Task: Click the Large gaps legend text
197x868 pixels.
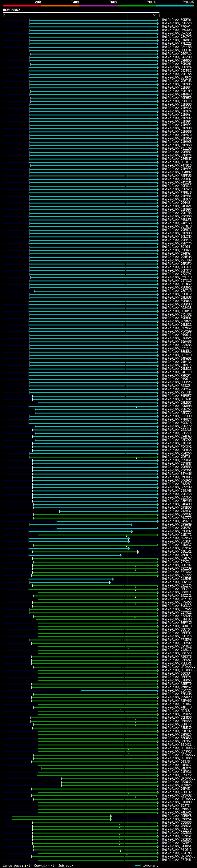Action: pos(13,866)
